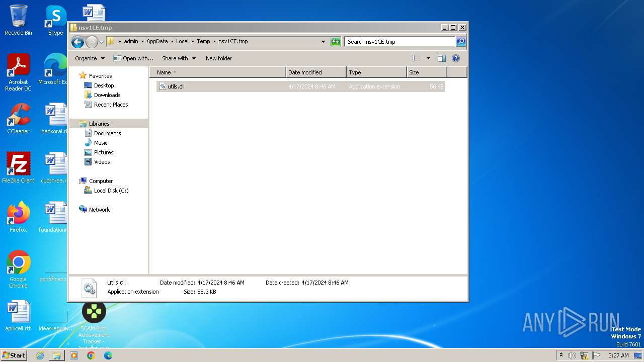Open Local Disk (C:)

111,191
